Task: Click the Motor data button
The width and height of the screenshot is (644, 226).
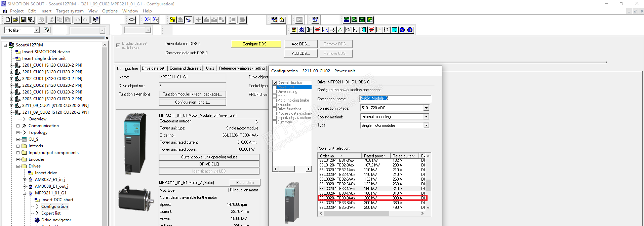Action: coord(245,183)
